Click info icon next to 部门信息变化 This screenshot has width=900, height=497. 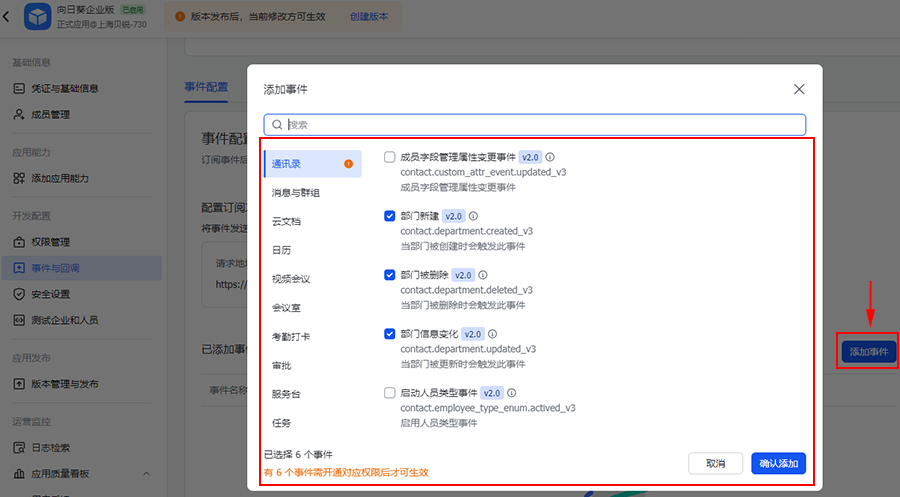[492, 334]
